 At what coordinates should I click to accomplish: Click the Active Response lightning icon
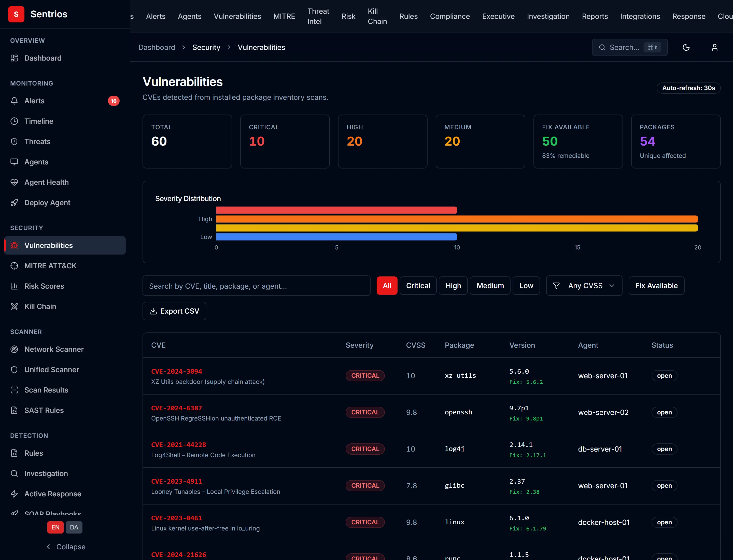pyautogui.click(x=14, y=494)
